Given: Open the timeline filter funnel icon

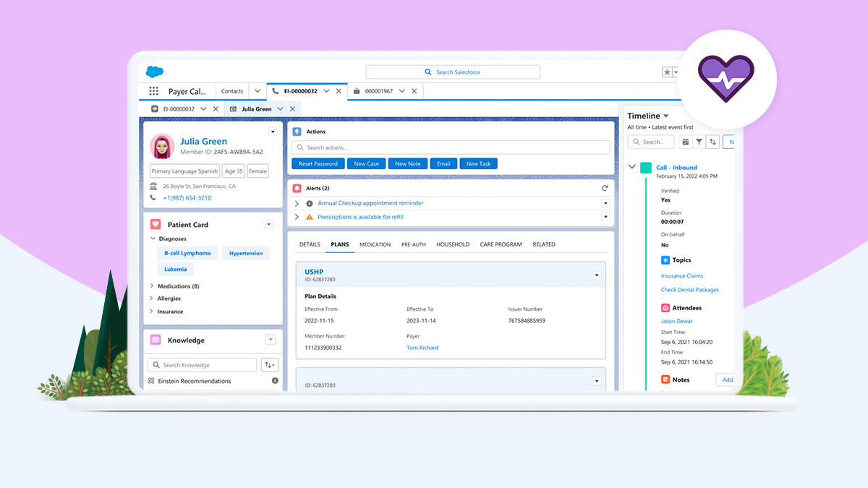Looking at the screenshot, I should point(699,142).
